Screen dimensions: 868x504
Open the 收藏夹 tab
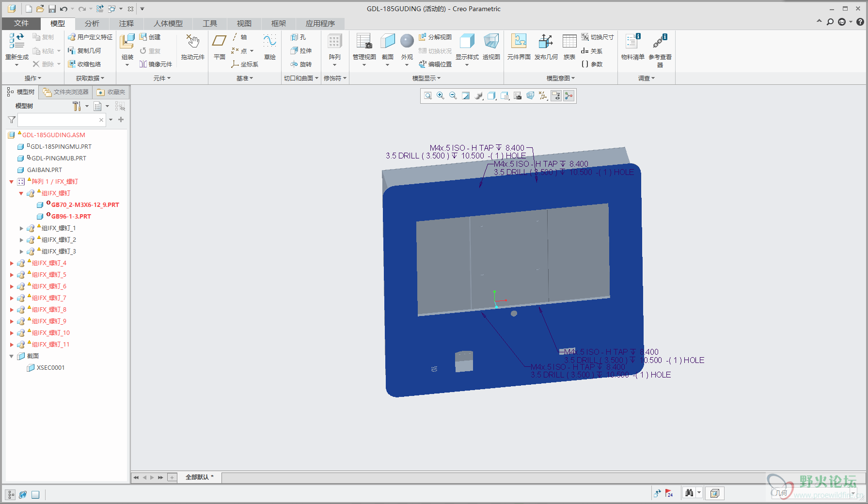[111, 92]
